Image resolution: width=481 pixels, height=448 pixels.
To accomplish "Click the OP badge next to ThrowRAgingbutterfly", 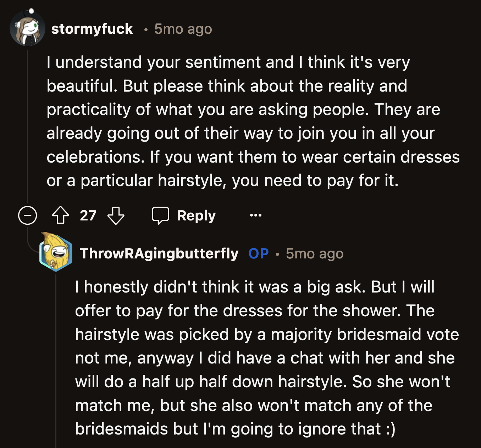I will click(258, 253).
